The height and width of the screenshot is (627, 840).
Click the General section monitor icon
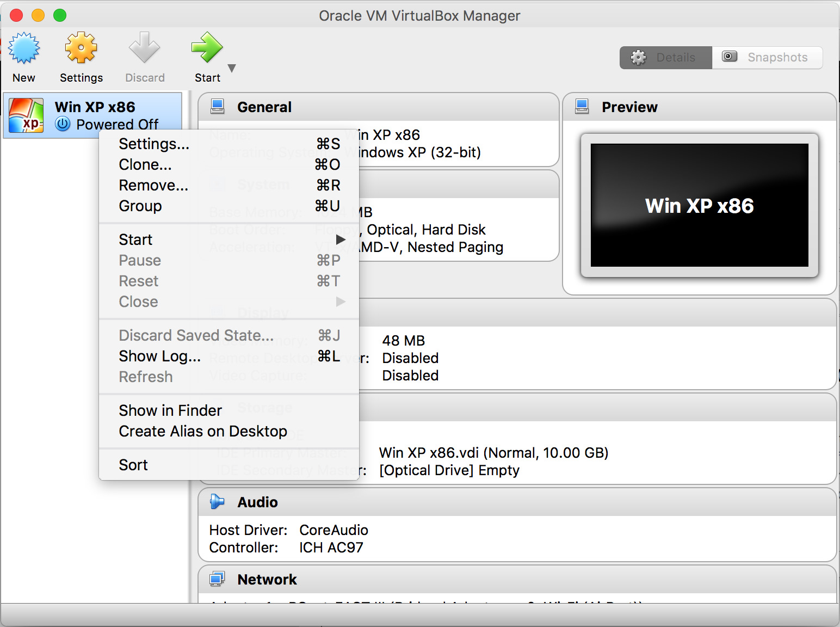[218, 107]
